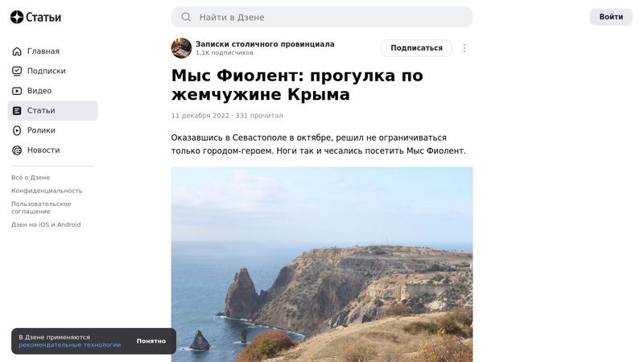Click the search magnifier icon

(186, 17)
